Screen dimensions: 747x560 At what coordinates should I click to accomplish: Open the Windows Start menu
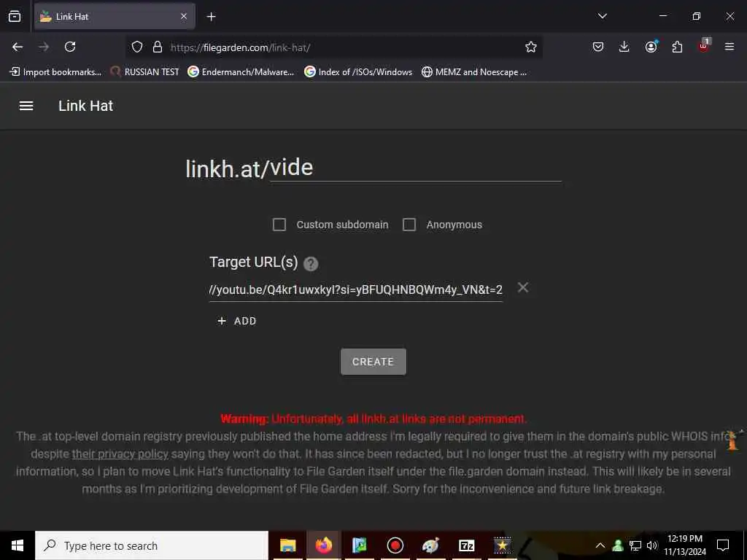(18, 545)
